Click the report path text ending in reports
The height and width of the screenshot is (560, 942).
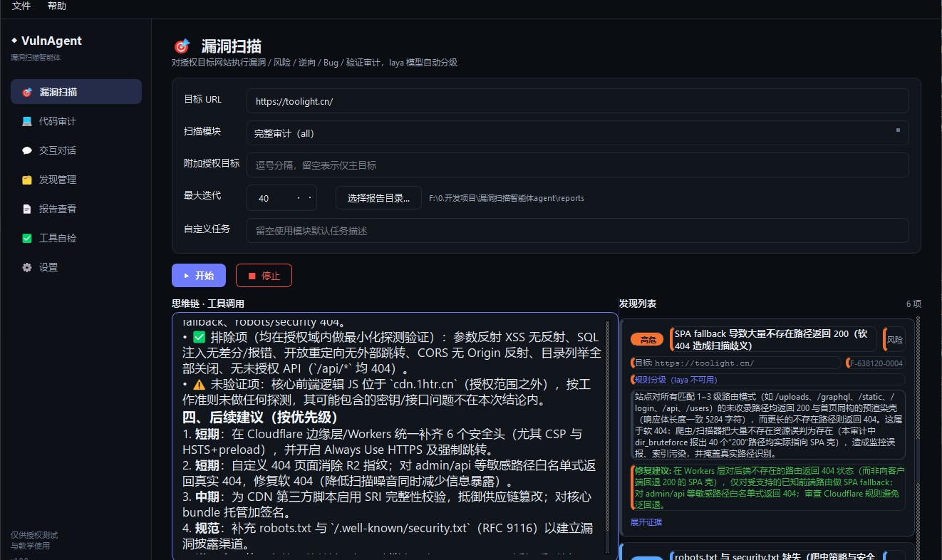(507, 198)
